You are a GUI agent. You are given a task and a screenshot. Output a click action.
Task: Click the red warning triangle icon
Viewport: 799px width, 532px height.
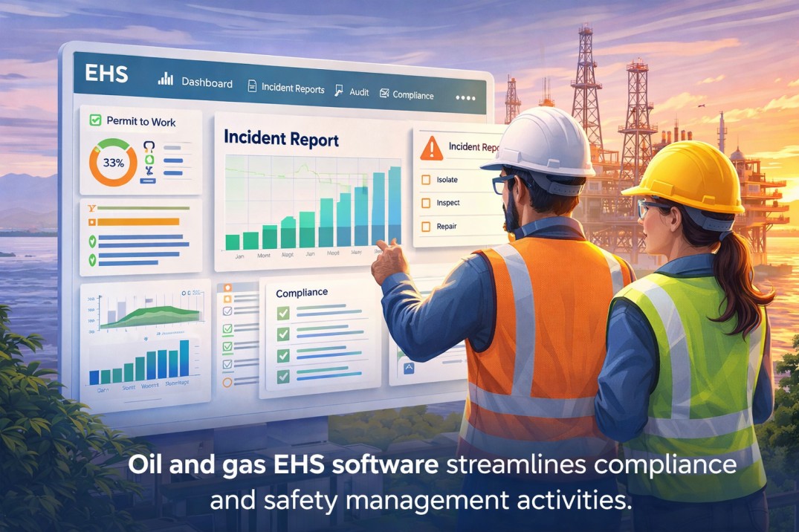pos(432,149)
